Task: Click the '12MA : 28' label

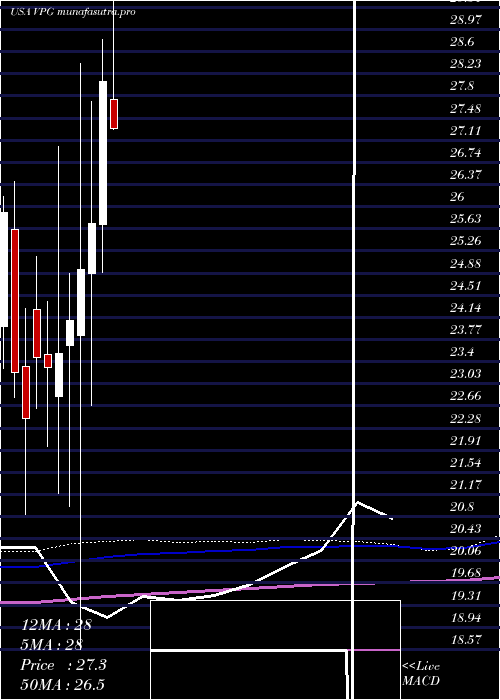Action: pyautogui.click(x=56, y=625)
